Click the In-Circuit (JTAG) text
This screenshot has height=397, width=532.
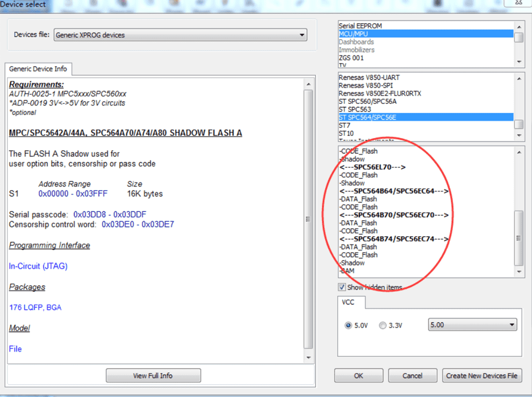38,266
